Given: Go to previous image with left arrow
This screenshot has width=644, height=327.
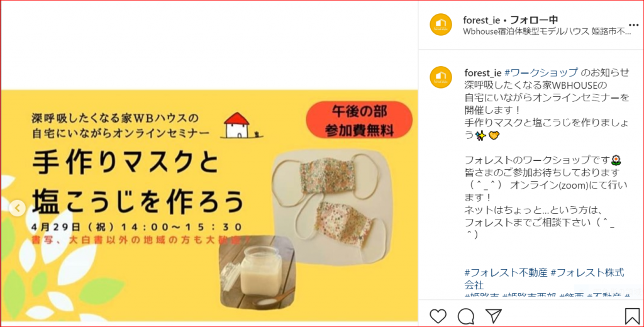Looking at the screenshot, I should pos(17,208).
